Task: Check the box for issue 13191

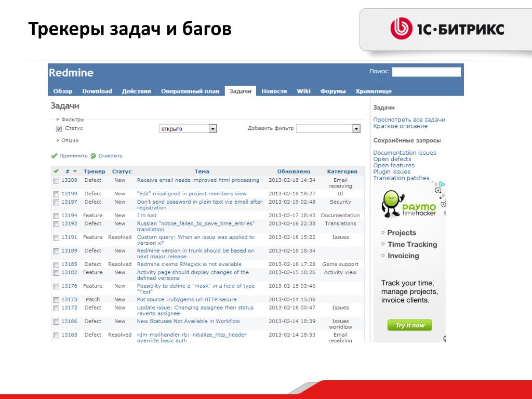Action: [x=56, y=237]
